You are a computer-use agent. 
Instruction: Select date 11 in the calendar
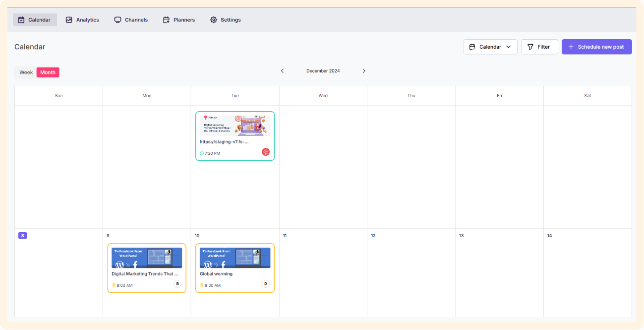(285, 236)
